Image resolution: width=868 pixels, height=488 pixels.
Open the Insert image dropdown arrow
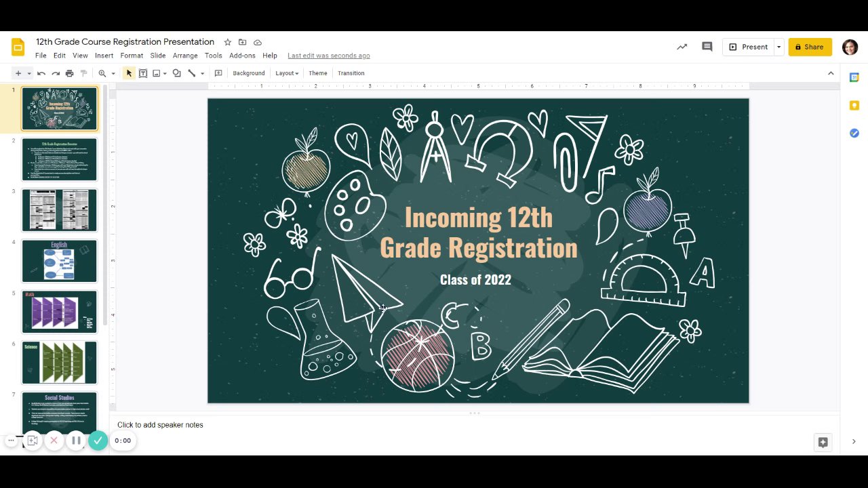(165, 73)
